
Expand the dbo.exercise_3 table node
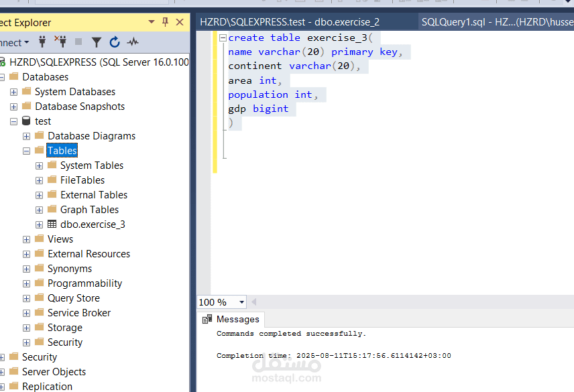point(39,224)
